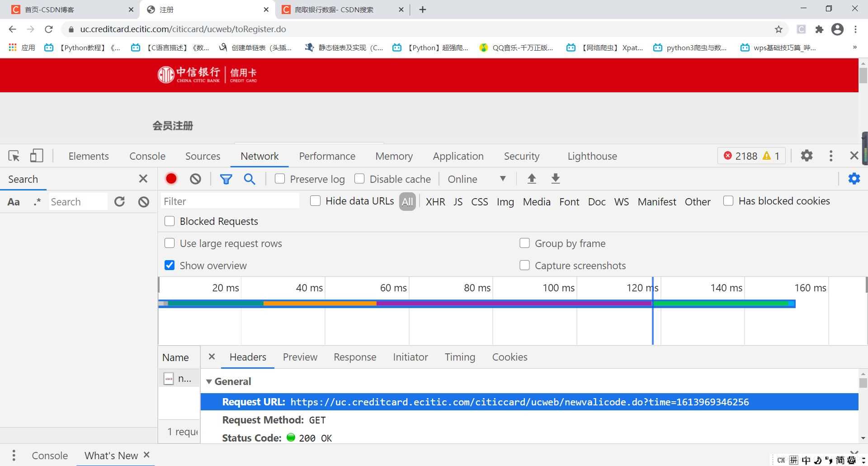Select the inspect element cursor tool
The height and width of the screenshot is (466, 868).
pos(14,156)
